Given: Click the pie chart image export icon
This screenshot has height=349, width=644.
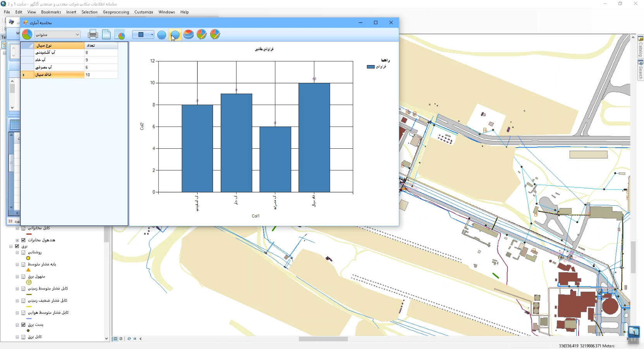Looking at the screenshot, I should tap(120, 34).
